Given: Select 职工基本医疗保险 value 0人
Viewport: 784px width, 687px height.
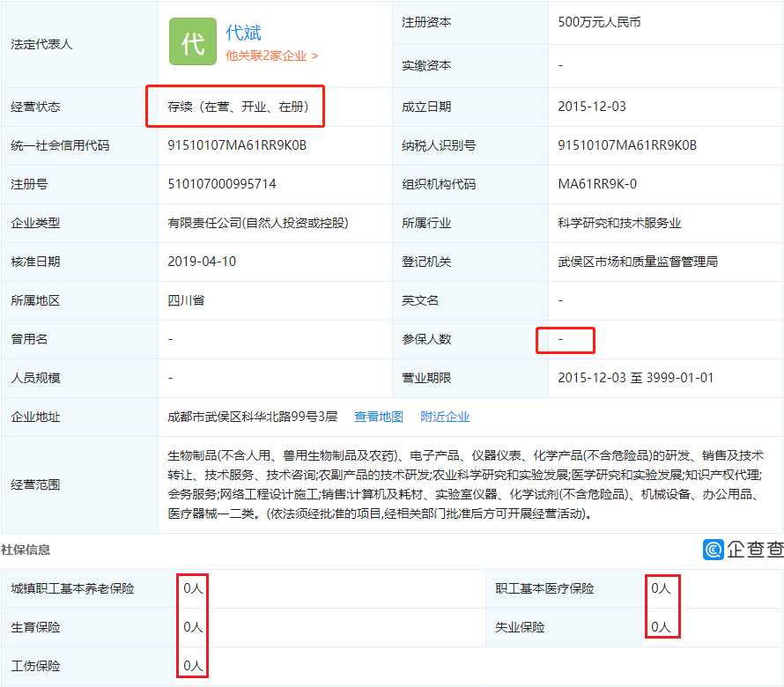Looking at the screenshot, I should (661, 588).
